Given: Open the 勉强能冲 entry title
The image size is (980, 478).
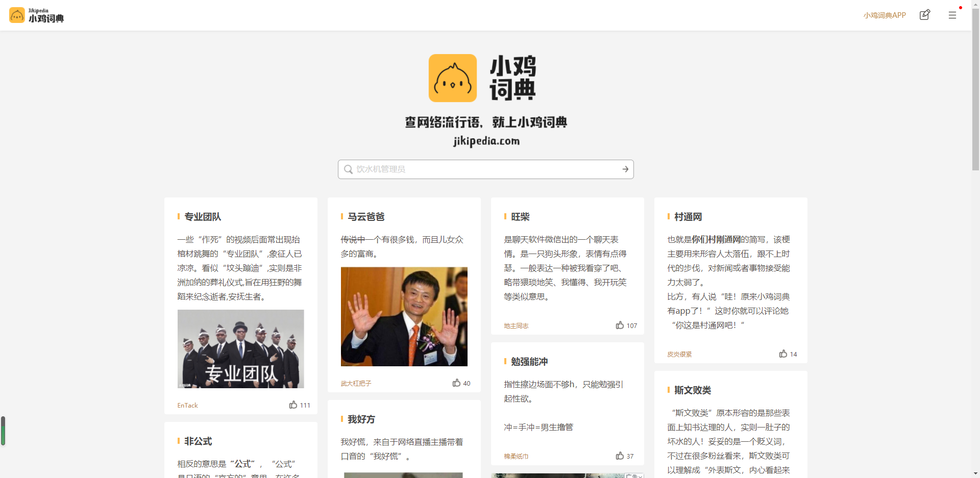Looking at the screenshot, I should tap(529, 362).
